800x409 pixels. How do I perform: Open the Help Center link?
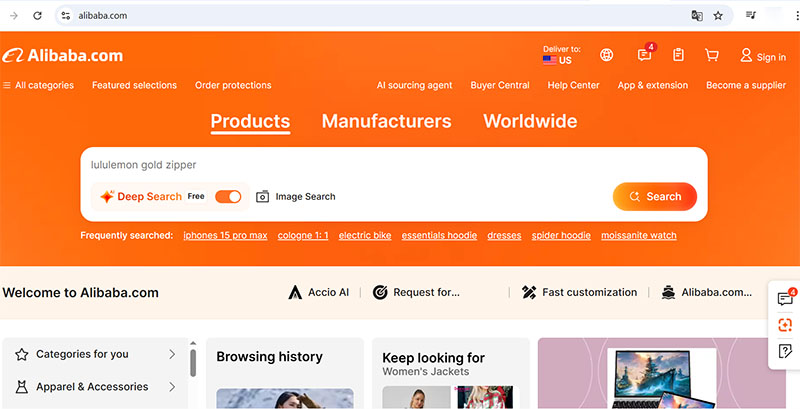click(573, 85)
